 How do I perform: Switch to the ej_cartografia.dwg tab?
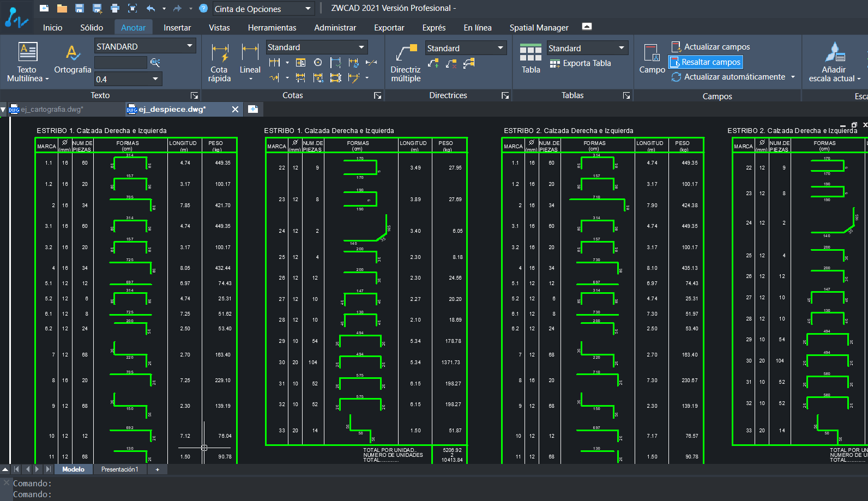(52, 110)
